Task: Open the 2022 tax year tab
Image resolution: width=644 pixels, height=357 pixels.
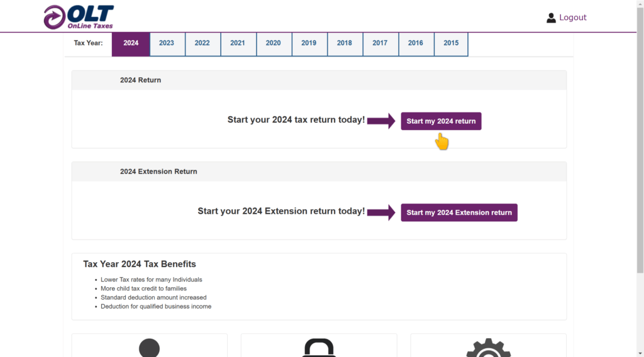Action: tap(203, 43)
